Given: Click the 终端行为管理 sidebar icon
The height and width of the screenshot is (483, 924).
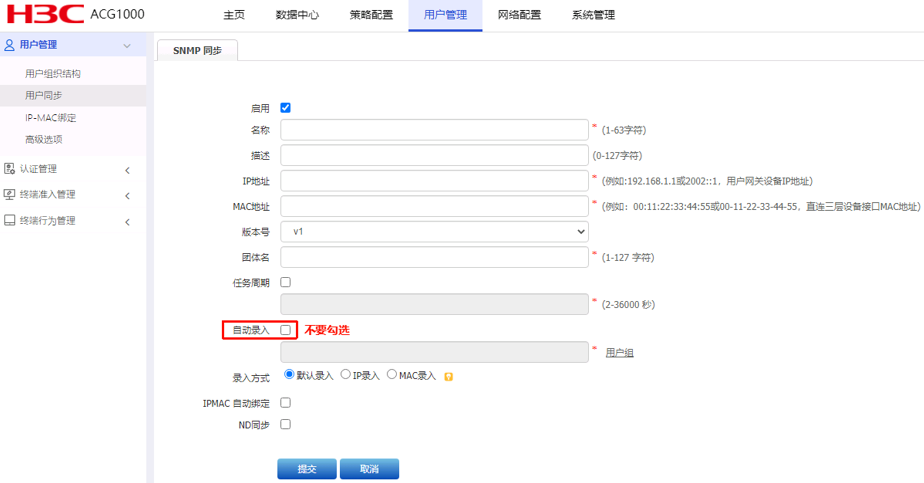Looking at the screenshot, I should click(x=10, y=221).
